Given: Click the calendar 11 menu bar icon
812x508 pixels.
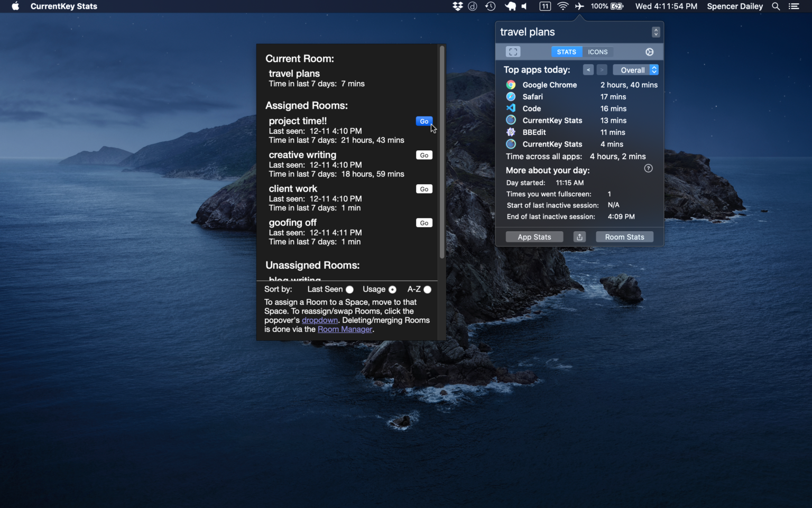Looking at the screenshot, I should [545, 6].
